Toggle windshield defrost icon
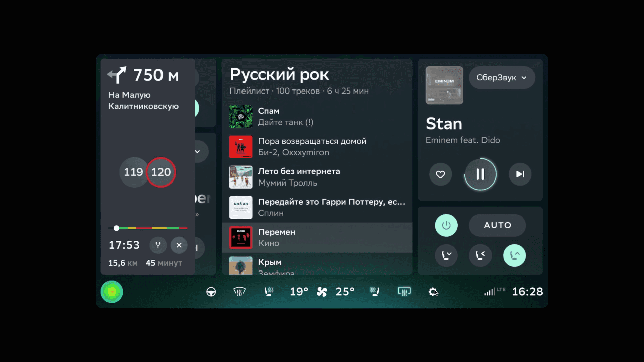Viewport: 644px width, 362px height. pyautogui.click(x=239, y=292)
